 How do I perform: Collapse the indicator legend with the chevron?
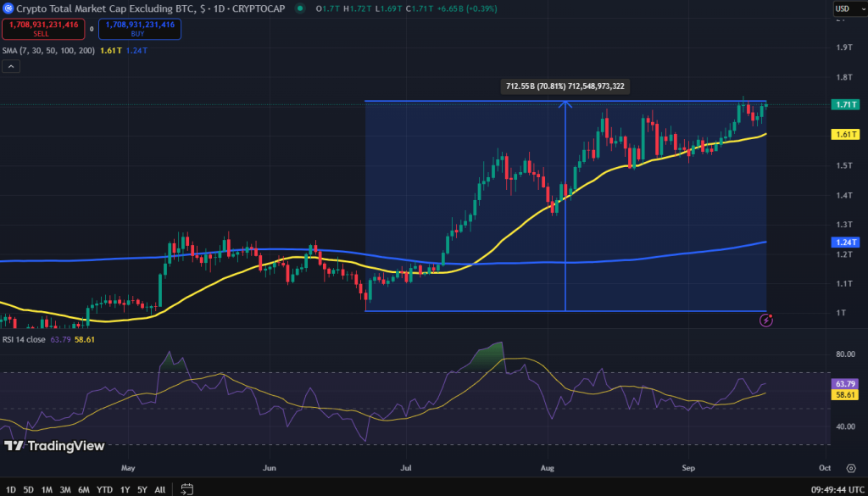[x=11, y=67]
